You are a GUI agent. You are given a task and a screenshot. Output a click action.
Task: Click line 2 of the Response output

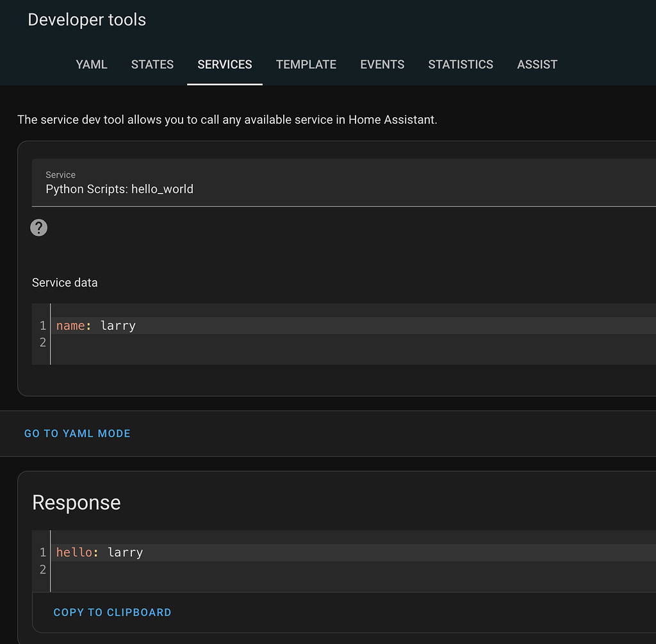click(192, 569)
